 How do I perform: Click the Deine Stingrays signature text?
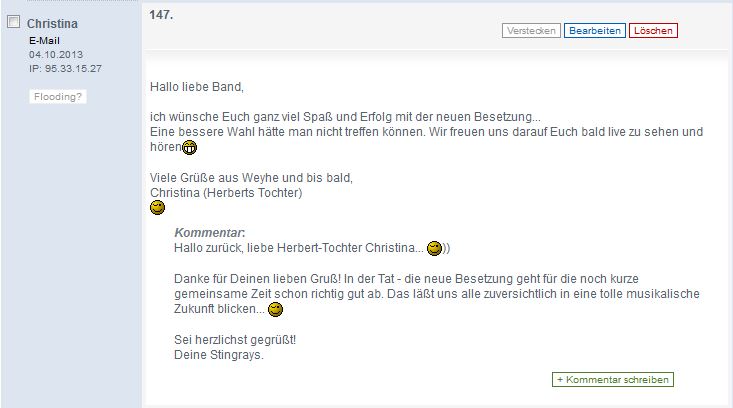(x=219, y=355)
